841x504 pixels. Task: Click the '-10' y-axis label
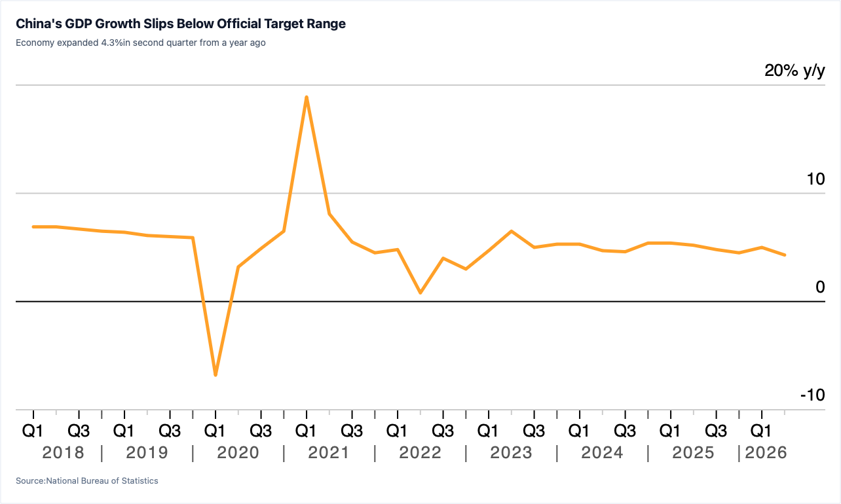point(812,395)
